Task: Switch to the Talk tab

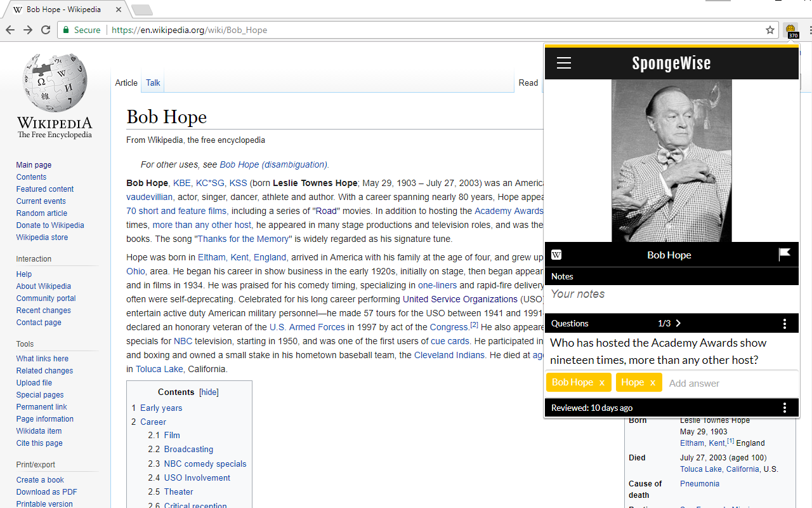Action: (x=152, y=83)
